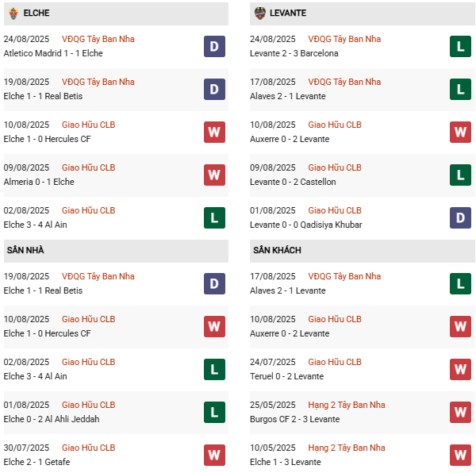Click the D badge for Atletico Madrid match
This screenshot has width=476, height=473.
[214, 47]
